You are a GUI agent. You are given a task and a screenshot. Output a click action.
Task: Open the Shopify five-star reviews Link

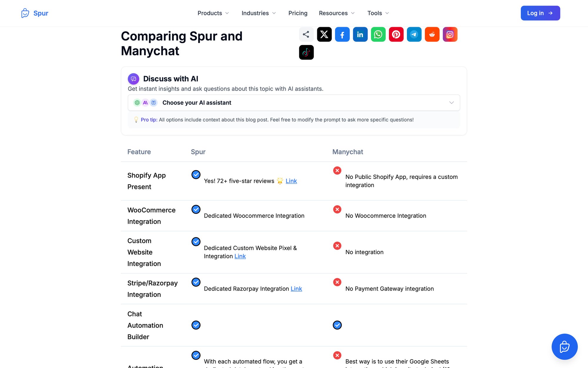pos(291,181)
